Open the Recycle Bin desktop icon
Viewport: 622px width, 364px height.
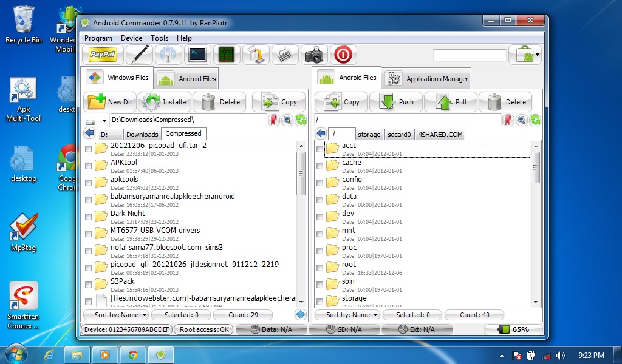pyautogui.click(x=24, y=24)
